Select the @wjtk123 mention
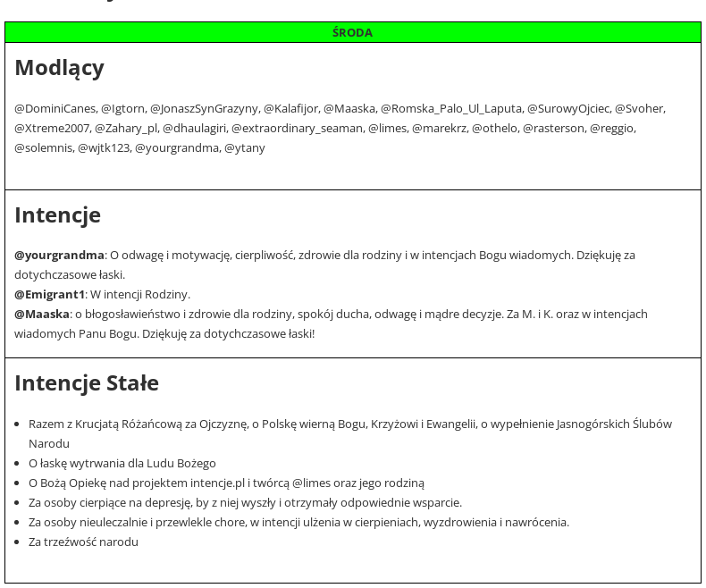This screenshot has height=588, width=706. 104,147
